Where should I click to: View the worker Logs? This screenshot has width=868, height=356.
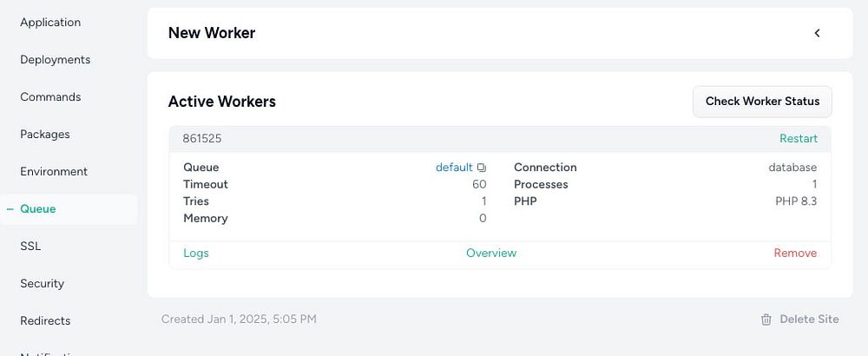(196, 254)
